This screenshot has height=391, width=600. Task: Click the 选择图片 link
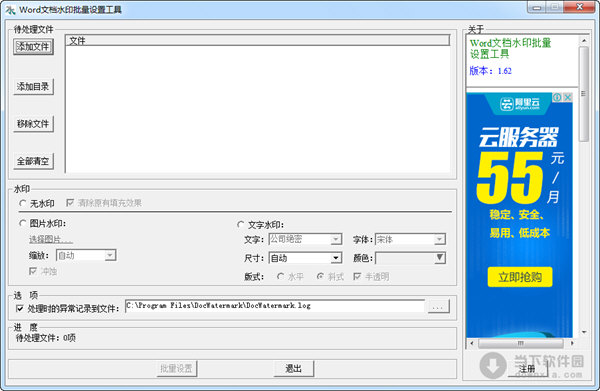coord(51,239)
